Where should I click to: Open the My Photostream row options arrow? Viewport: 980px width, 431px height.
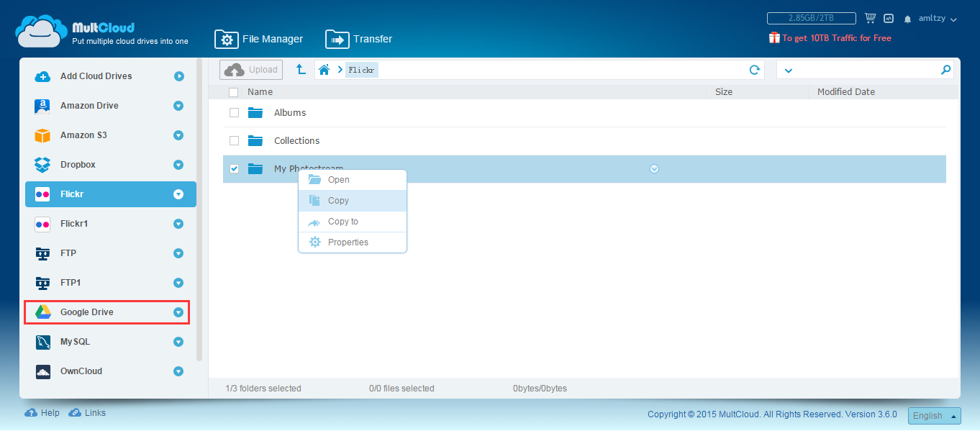654,169
